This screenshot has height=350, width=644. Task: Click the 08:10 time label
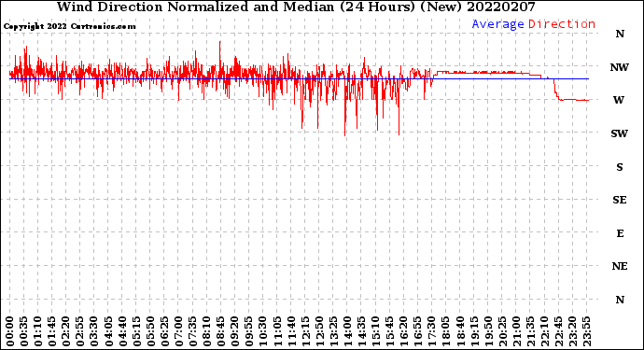coord(206,331)
